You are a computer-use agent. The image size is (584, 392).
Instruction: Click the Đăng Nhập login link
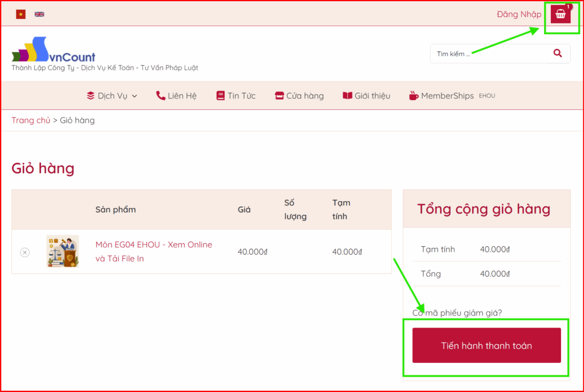coord(519,14)
